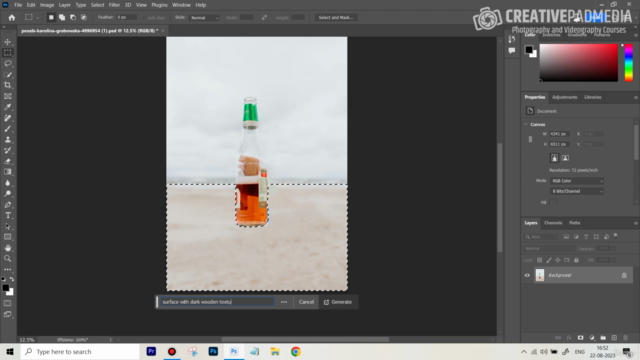
Task: Cancel the generative fill prompt
Action: click(306, 302)
